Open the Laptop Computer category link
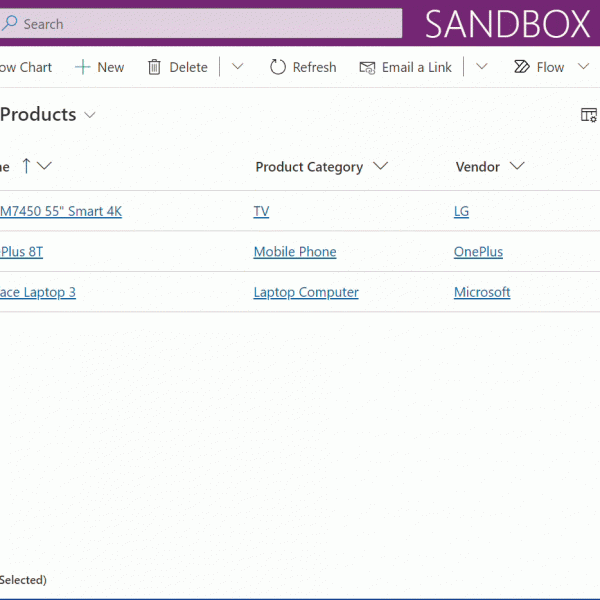Viewport: 600px width, 600px height. tap(306, 292)
